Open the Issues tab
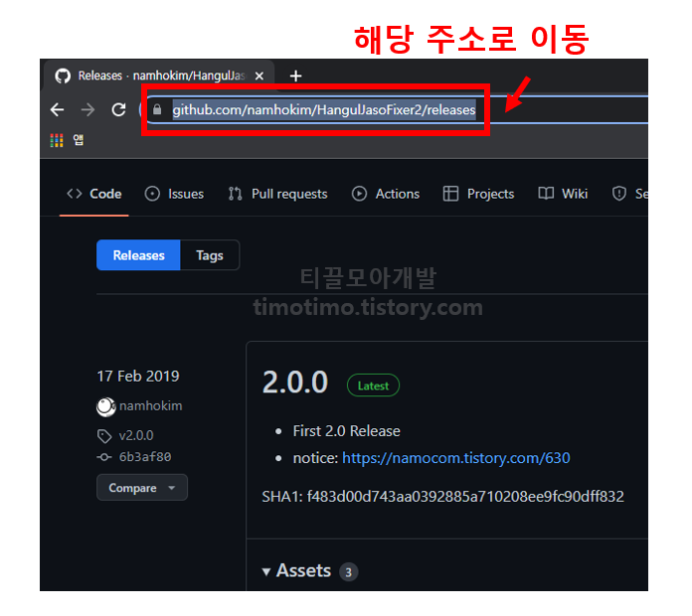The image size is (692, 616). (x=174, y=194)
